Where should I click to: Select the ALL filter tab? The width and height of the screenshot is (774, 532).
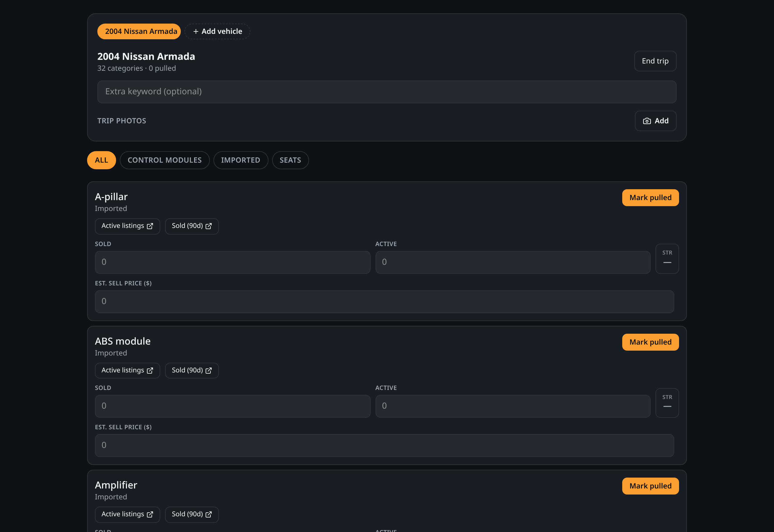pos(101,160)
